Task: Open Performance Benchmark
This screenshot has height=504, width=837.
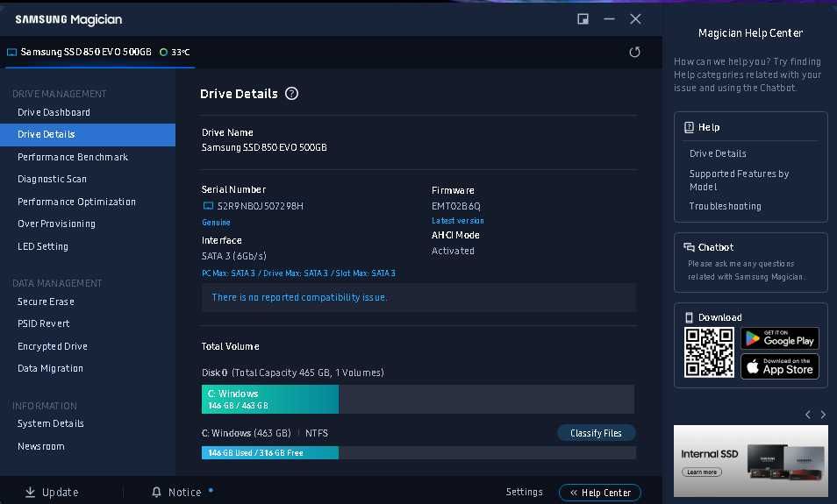Action: tap(73, 157)
